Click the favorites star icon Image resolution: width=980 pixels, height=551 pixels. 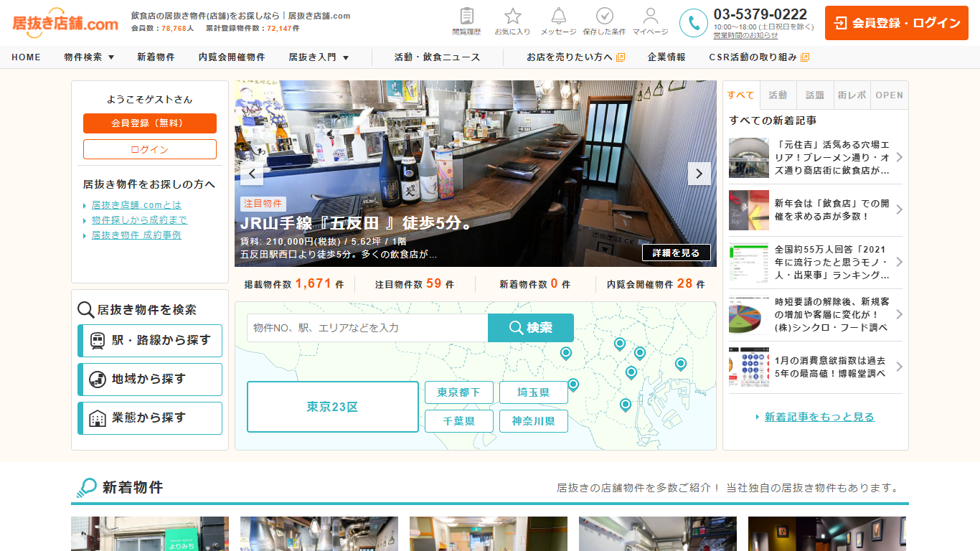(x=512, y=17)
